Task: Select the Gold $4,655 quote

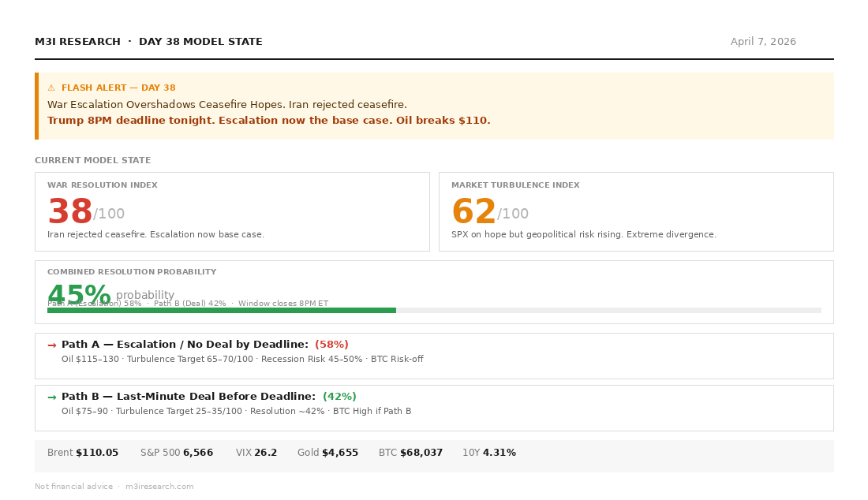Action: pos(339,453)
